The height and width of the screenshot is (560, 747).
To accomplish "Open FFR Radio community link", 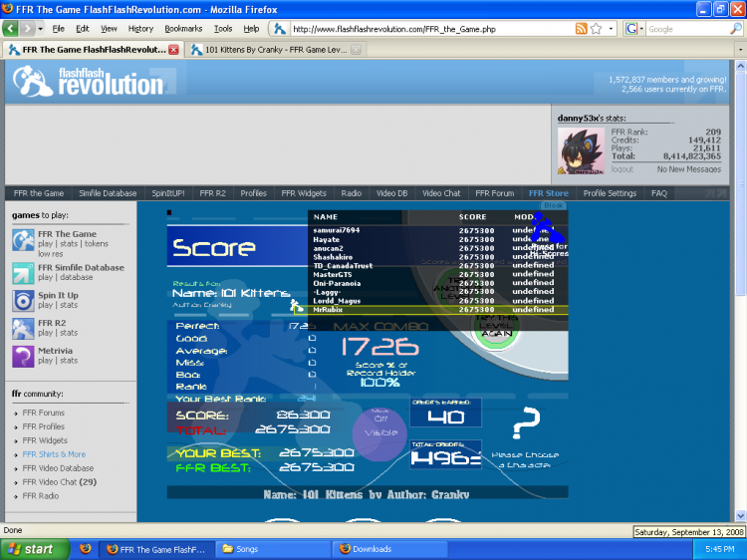I will click(41, 495).
